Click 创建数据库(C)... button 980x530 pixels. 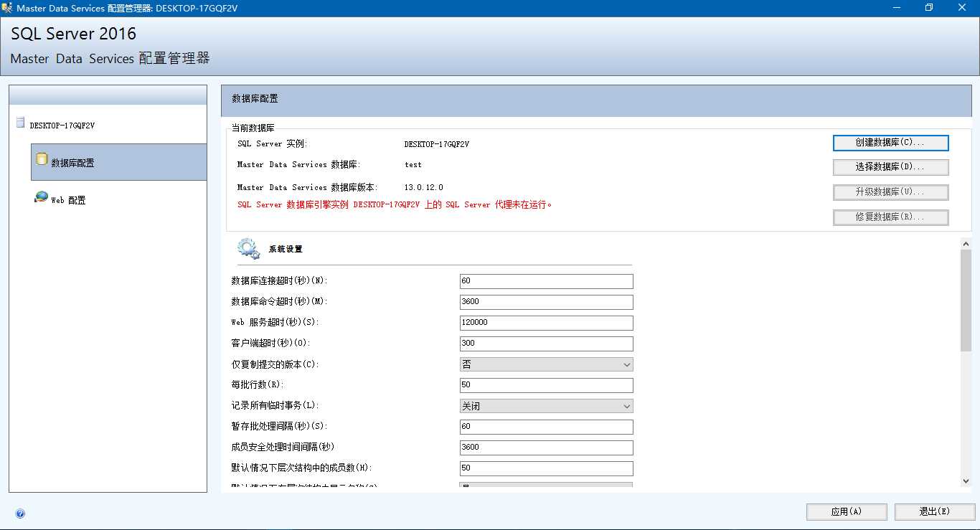pyautogui.click(x=891, y=143)
